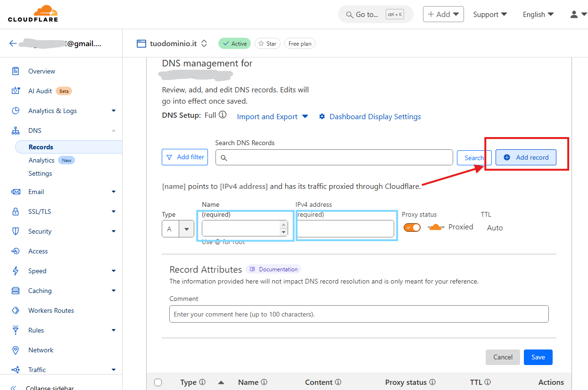Viewport: 588px width, 390px height.
Task: Open DNS Analytics page
Action: [x=41, y=160]
